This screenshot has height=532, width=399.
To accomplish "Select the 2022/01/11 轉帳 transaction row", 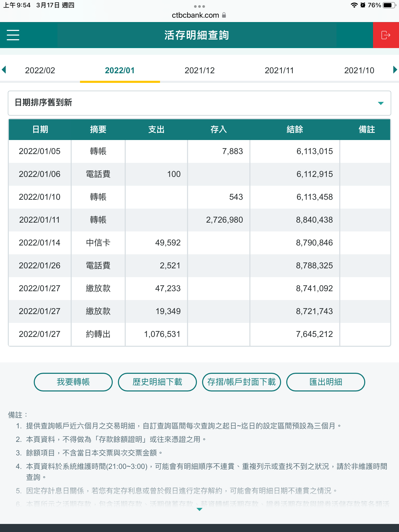I will 199,220.
